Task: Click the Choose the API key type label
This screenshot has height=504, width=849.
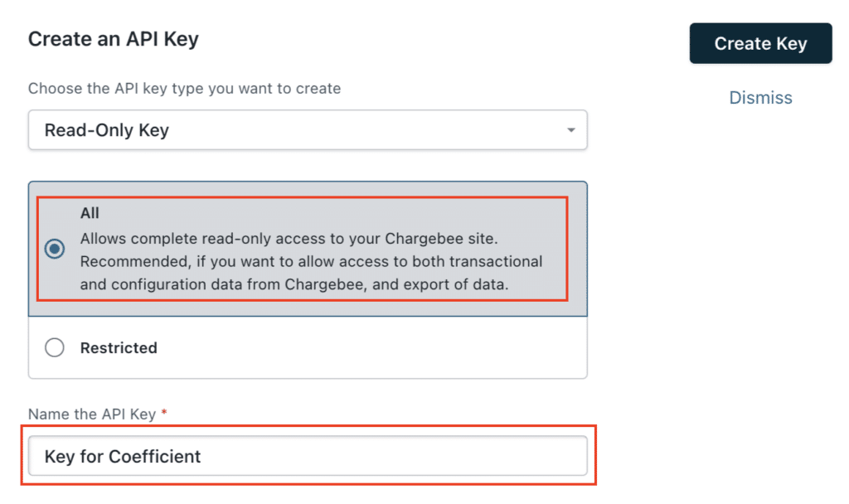Action: (184, 88)
